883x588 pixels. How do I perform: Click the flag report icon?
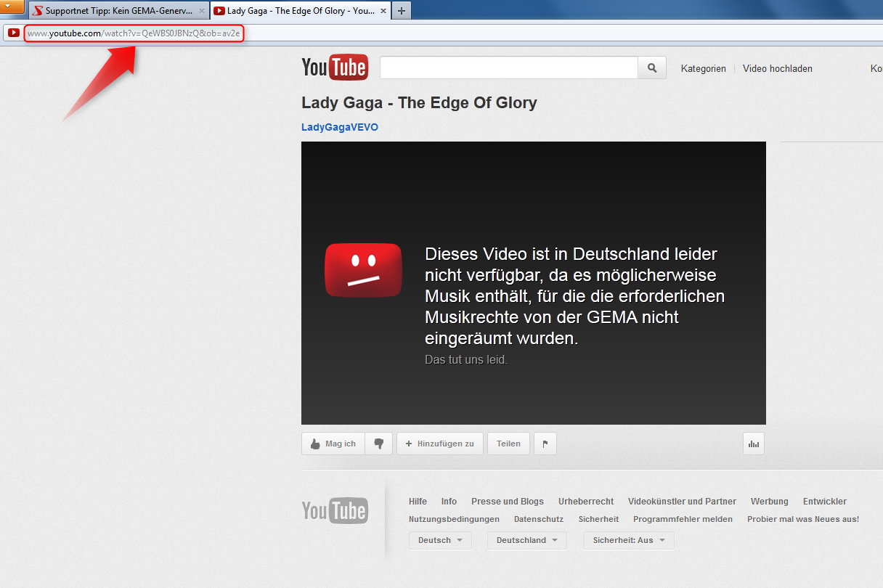click(545, 444)
